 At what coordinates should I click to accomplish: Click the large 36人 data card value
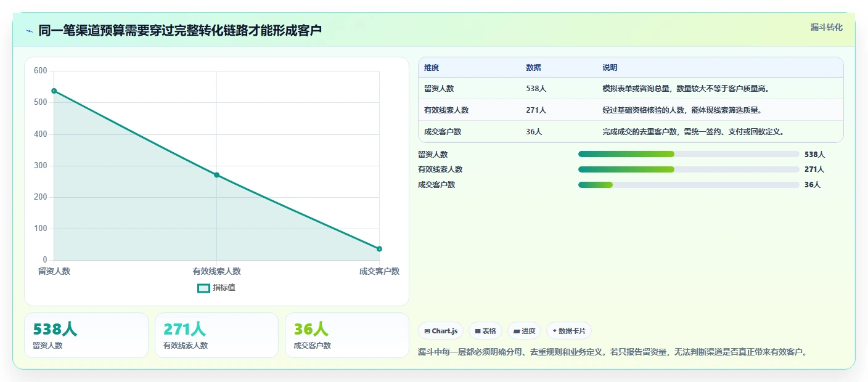(311, 330)
